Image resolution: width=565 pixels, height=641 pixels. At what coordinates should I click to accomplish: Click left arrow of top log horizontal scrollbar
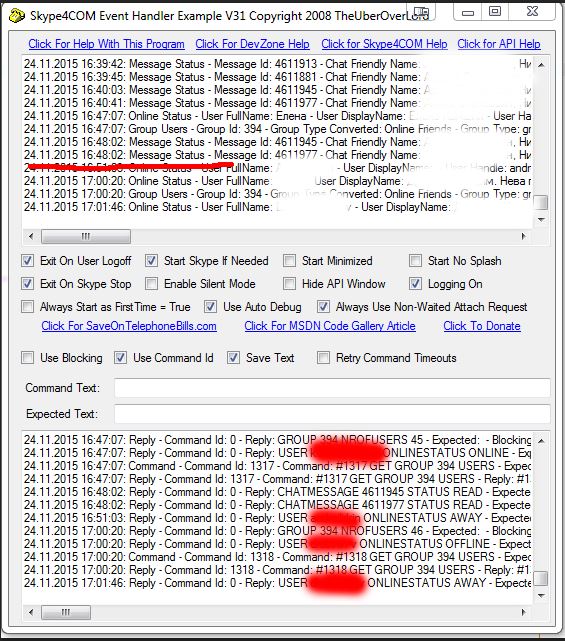coord(31,236)
